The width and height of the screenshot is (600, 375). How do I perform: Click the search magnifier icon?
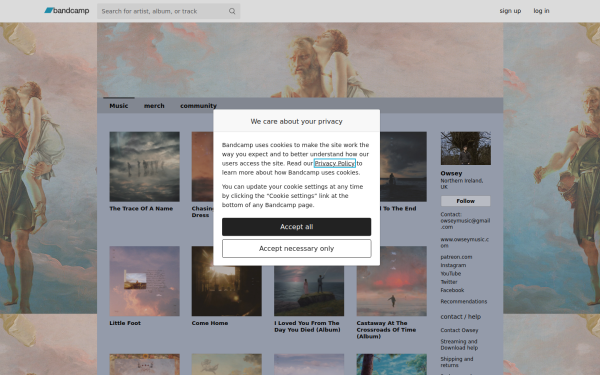click(232, 11)
